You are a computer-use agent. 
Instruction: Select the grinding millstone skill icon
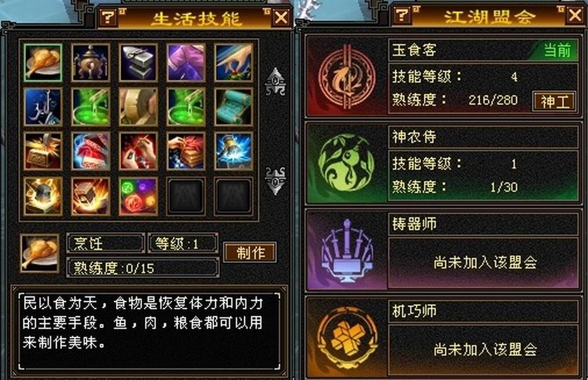138,107
